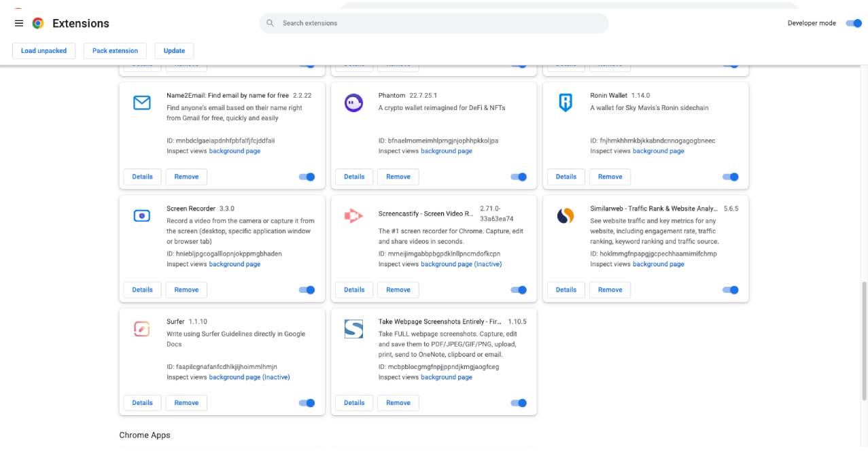This screenshot has width=868, height=456.
Task: Click Pack extension button
Action: pos(115,51)
